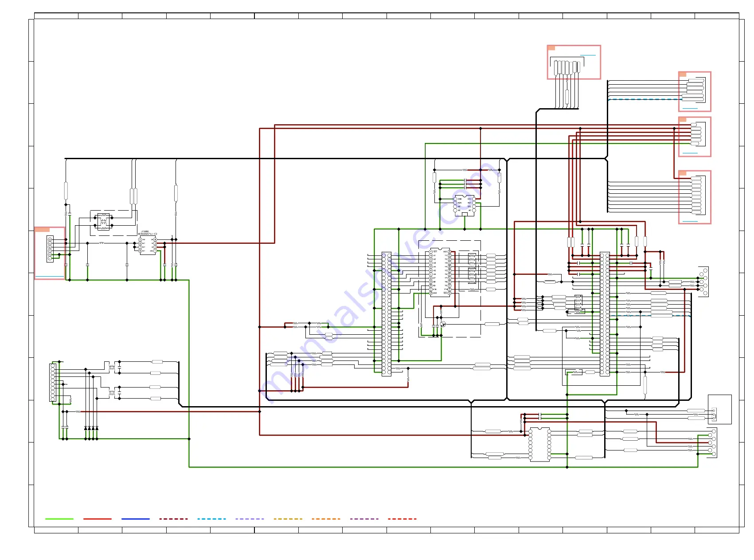The width and height of the screenshot is (754, 560).
Task: Click the U1006 reference designator label
Action: coord(145,231)
